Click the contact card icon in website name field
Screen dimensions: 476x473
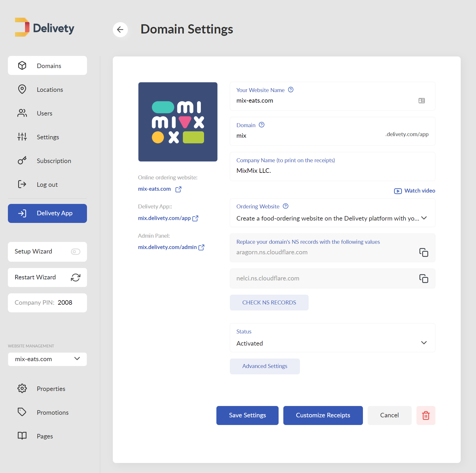422,101
